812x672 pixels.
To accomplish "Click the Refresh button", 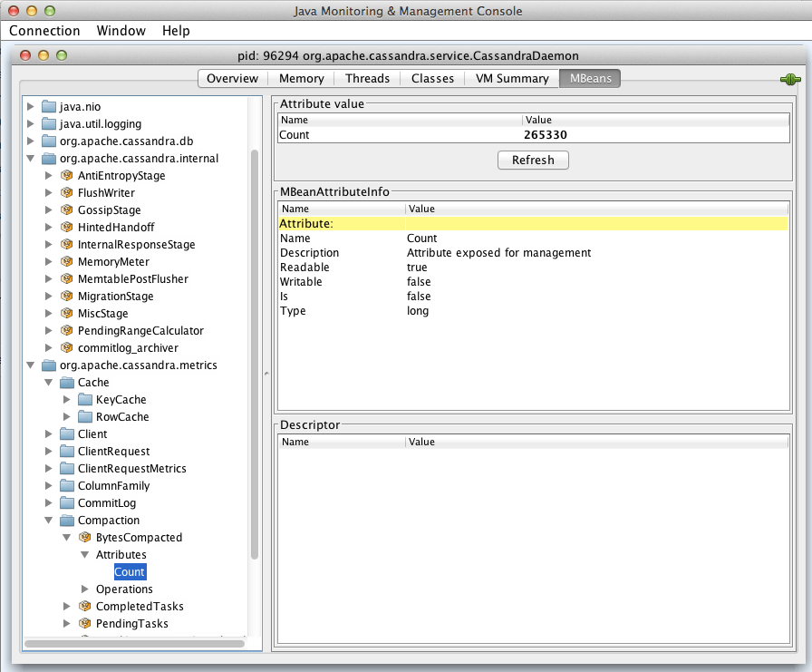I will click(533, 160).
